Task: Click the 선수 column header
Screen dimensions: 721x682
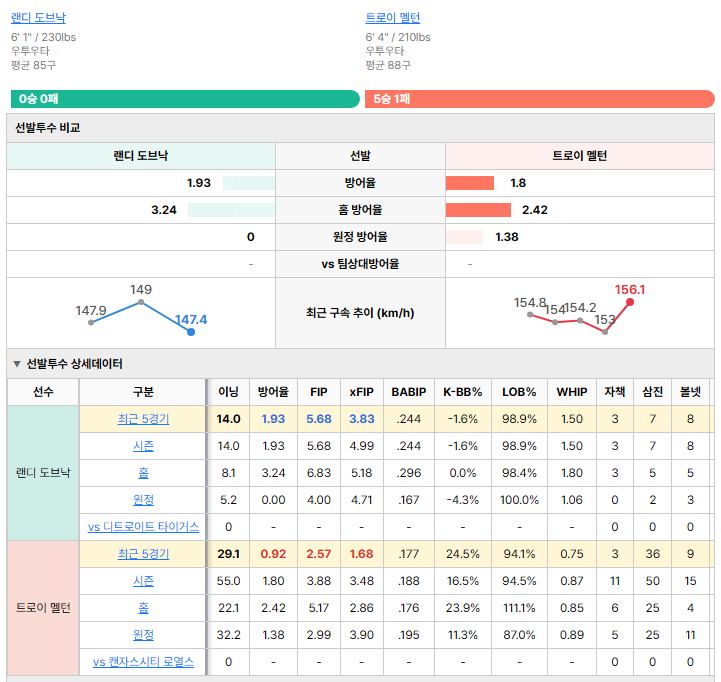Action: (x=43, y=392)
